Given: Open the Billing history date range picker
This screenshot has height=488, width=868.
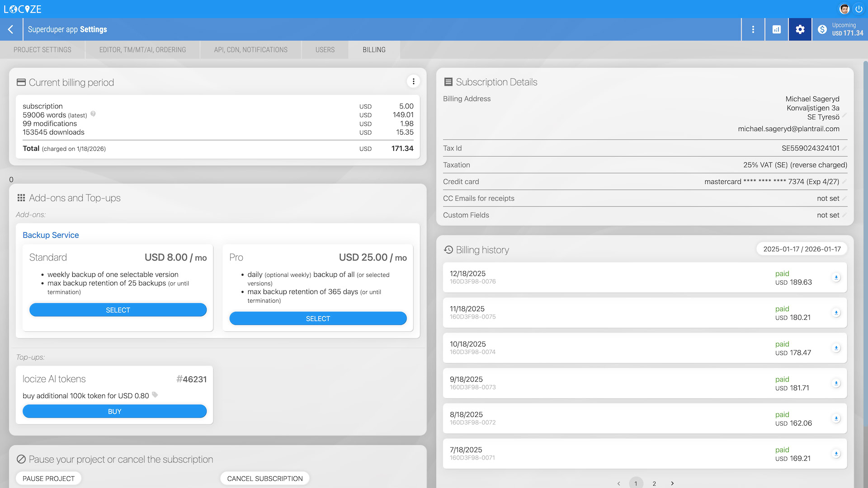Looking at the screenshot, I should 802,249.
